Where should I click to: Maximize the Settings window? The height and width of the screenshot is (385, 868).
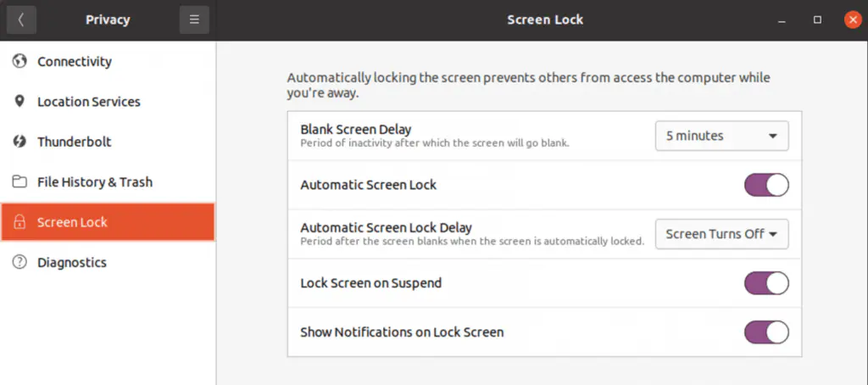point(817,20)
